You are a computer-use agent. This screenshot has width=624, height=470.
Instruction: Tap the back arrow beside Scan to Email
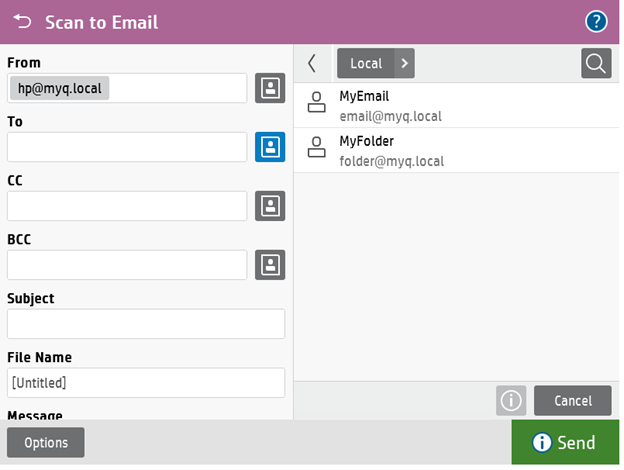click(22, 22)
